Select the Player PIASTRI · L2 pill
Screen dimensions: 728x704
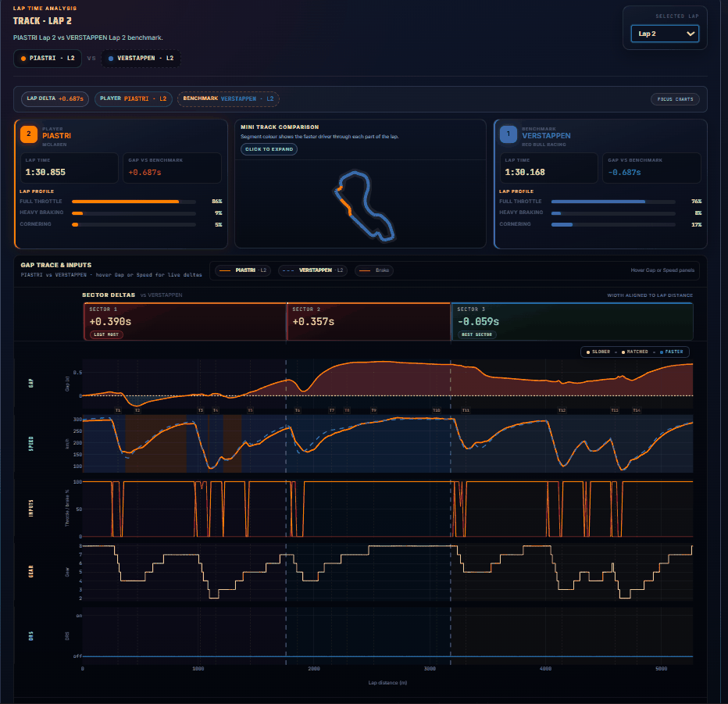(134, 99)
